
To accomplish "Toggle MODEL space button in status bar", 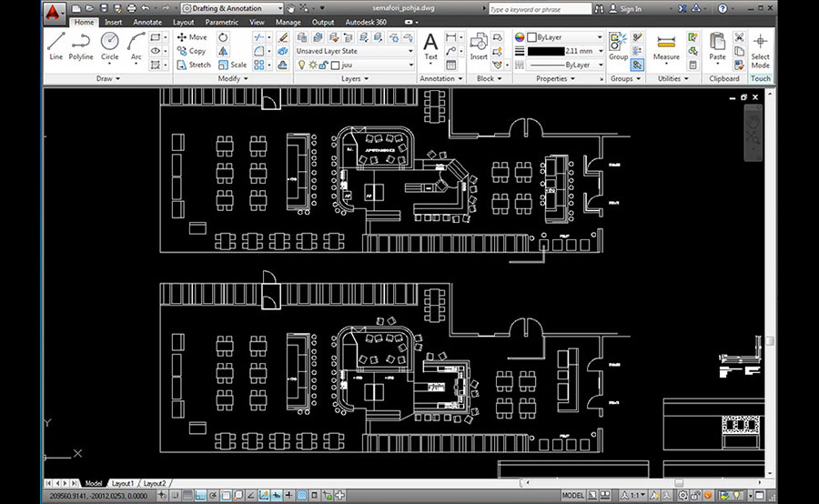I will (x=573, y=496).
